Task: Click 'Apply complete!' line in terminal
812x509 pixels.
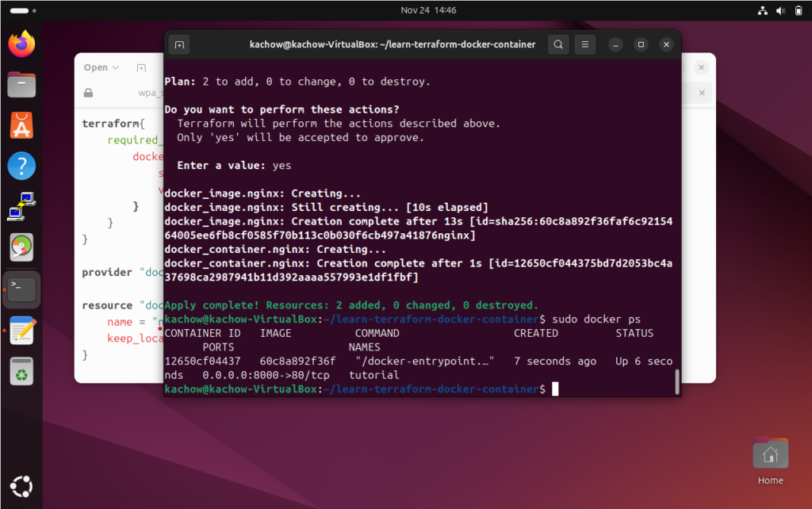Action: click(x=351, y=305)
